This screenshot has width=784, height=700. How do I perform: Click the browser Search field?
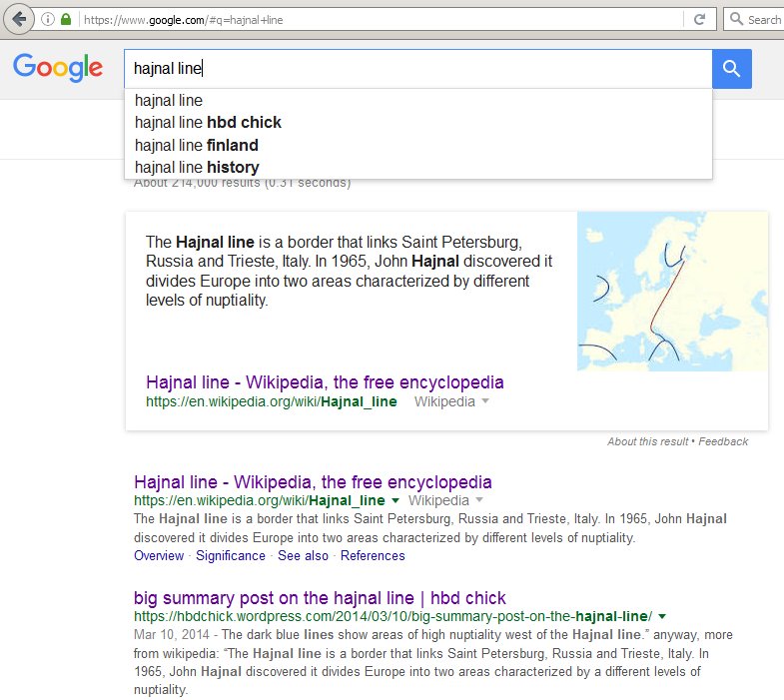click(755, 20)
